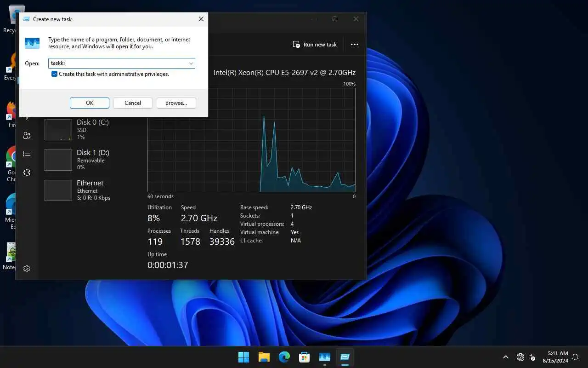Open the clock showing 5:41 AM

click(x=555, y=357)
